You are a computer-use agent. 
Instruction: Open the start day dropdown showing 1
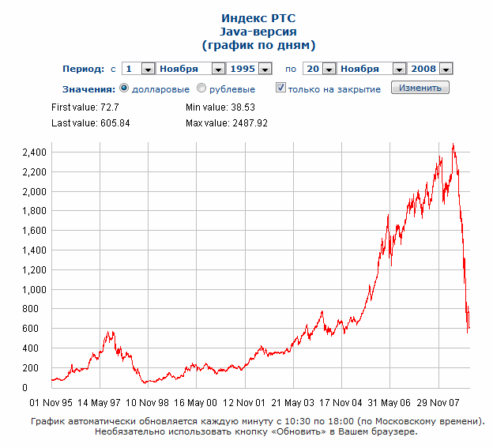tap(138, 69)
